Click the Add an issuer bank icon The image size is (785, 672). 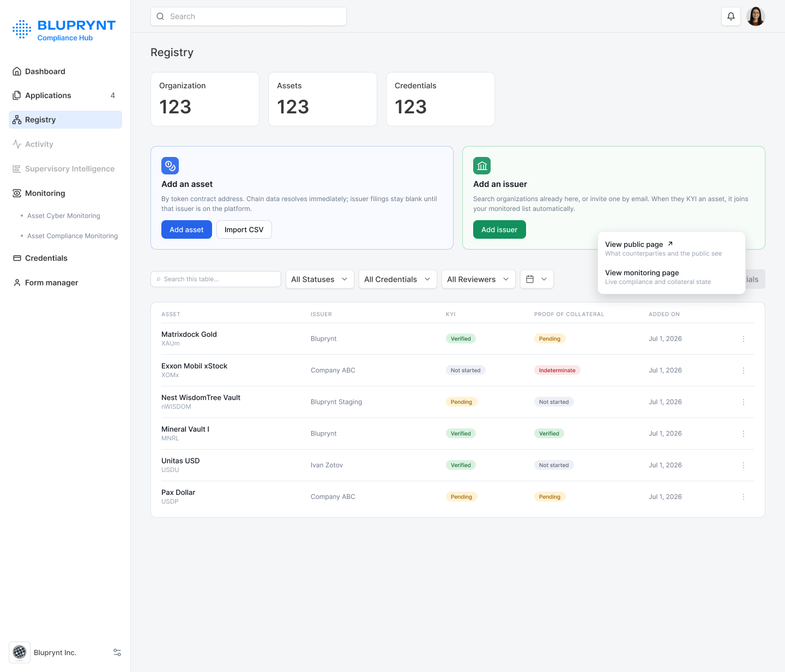[x=482, y=166]
